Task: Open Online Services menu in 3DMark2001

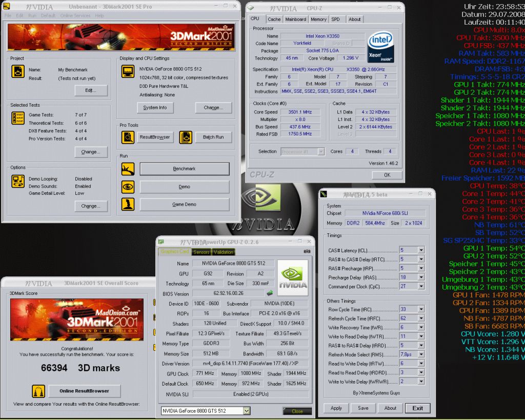Action: (75, 16)
